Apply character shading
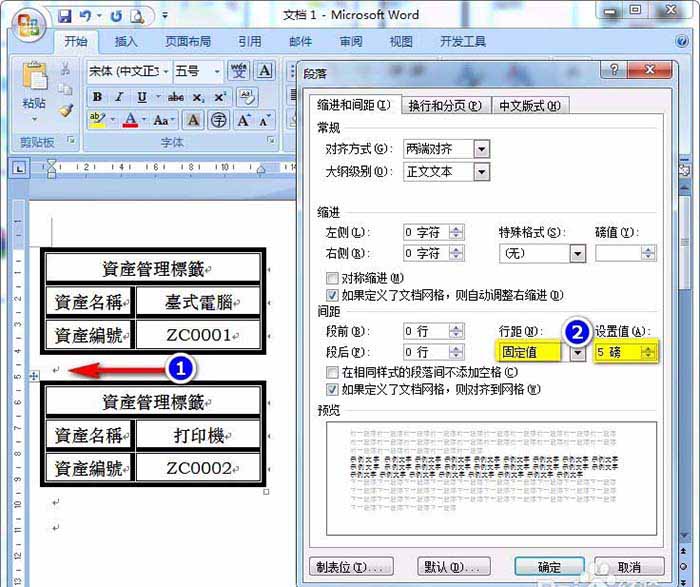 (193, 120)
